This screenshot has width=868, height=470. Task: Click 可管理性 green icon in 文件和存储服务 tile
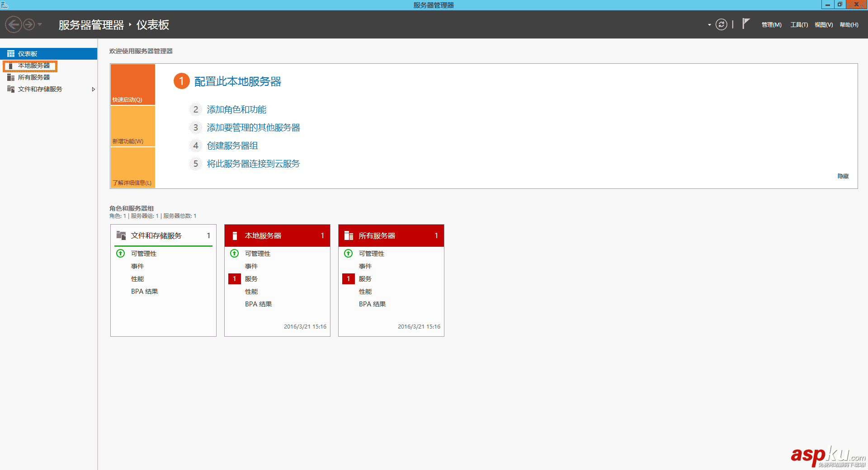pyautogui.click(x=121, y=254)
